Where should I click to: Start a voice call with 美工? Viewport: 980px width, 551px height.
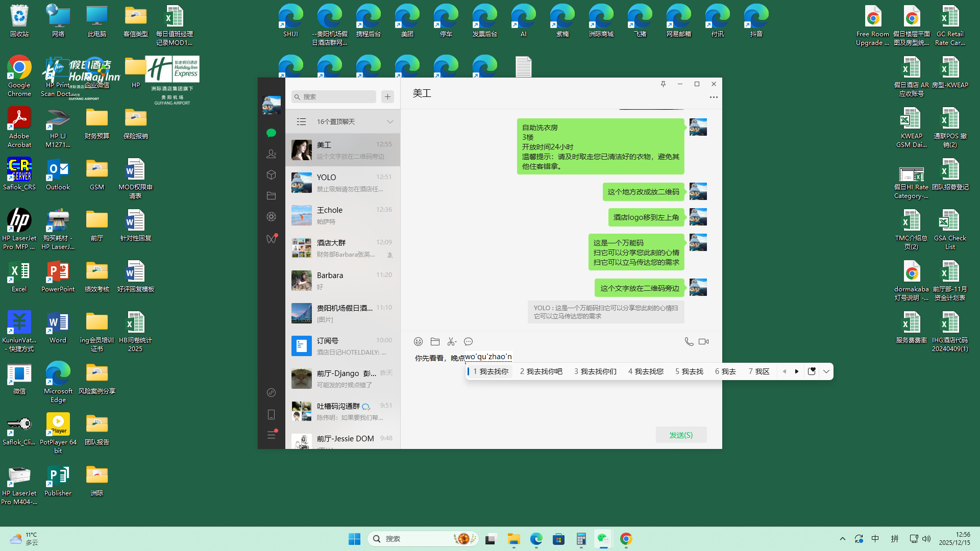point(689,341)
